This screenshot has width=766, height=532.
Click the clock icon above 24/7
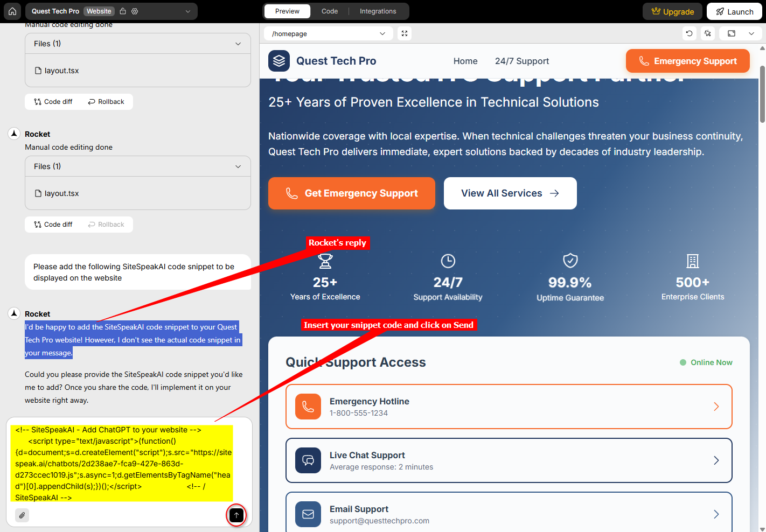pos(448,261)
